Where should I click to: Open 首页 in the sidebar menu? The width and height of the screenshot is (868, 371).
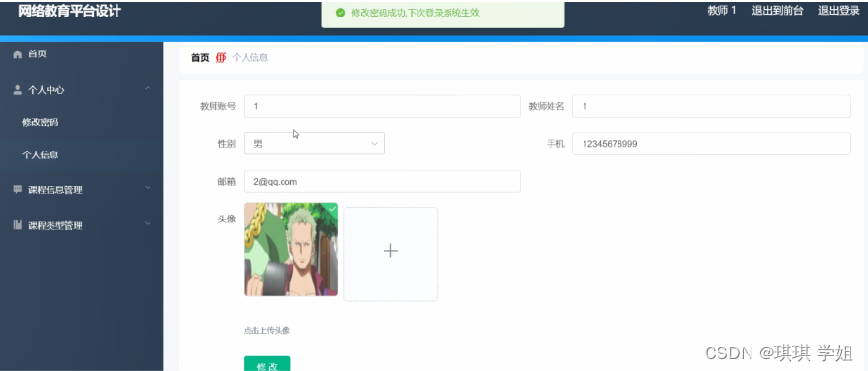click(x=82, y=54)
